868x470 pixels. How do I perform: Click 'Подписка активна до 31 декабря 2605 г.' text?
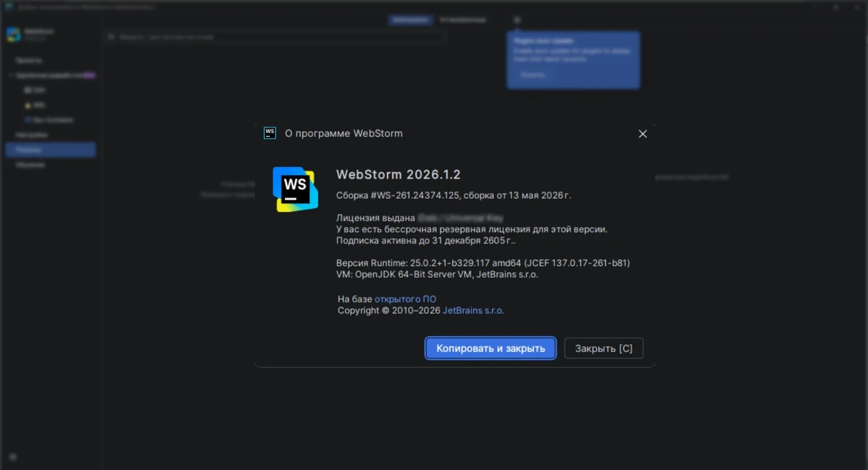[x=427, y=241]
